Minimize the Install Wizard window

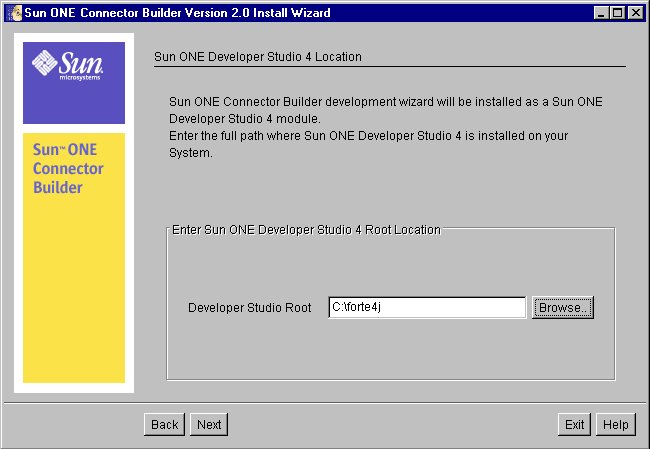pos(601,13)
